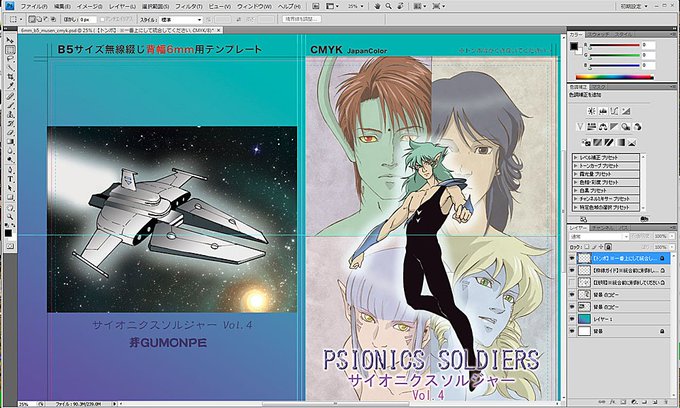This screenshot has width=680, height=408.
Task: Select the Rectangular Marquee tool in toolbox
Action: 10,50
